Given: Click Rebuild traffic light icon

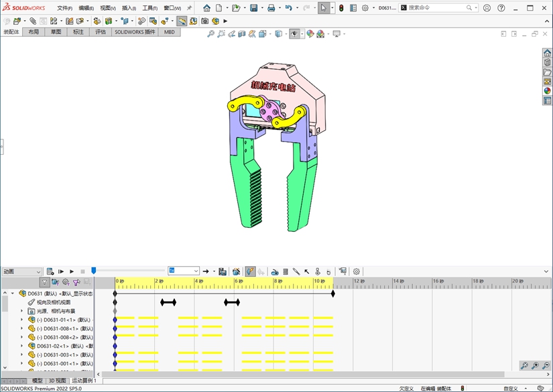Looking at the screenshot, I should click(341, 8).
